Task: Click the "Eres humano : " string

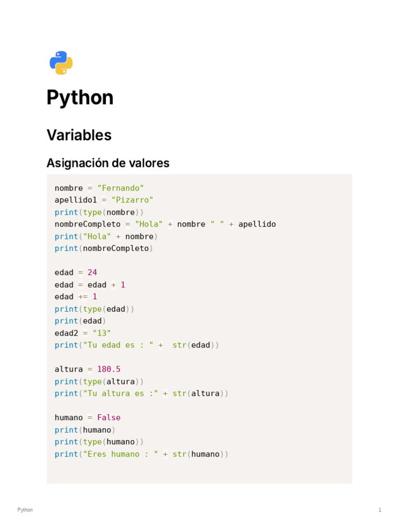Action: 121,454
